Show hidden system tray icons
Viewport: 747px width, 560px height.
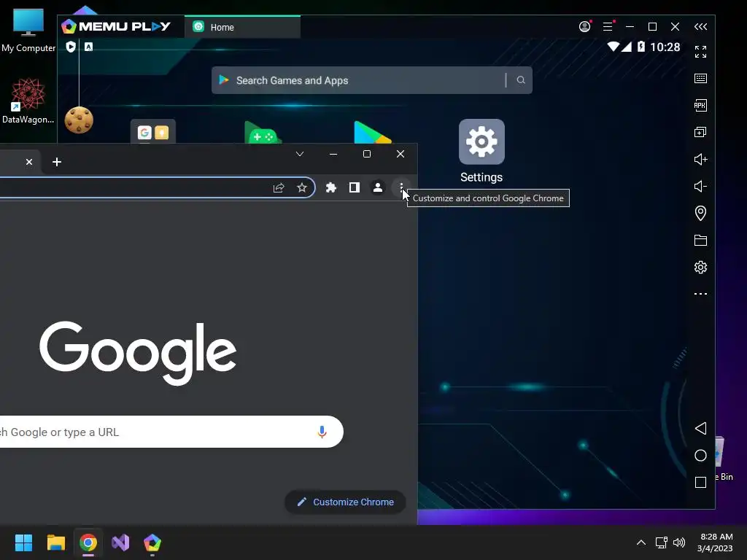pos(641,542)
